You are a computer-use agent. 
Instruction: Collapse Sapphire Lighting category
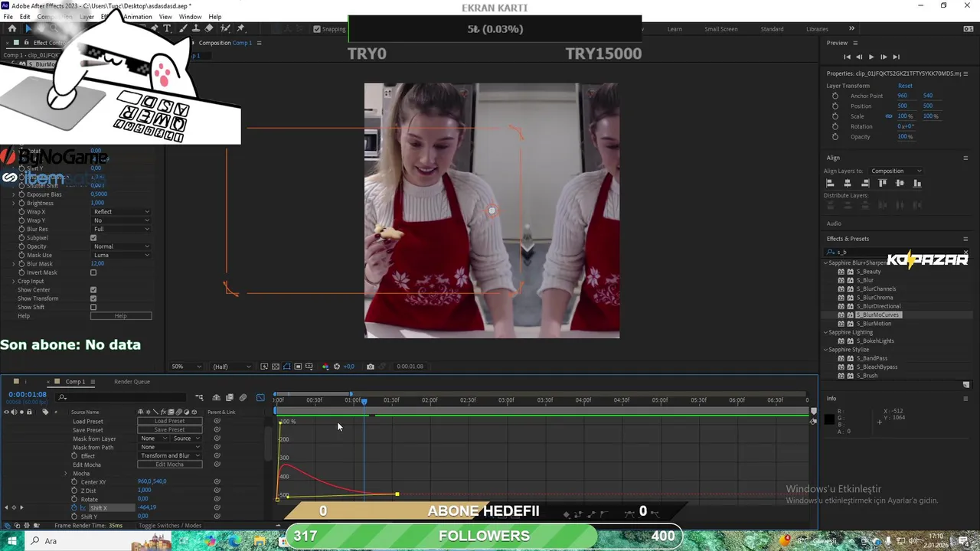coord(826,332)
